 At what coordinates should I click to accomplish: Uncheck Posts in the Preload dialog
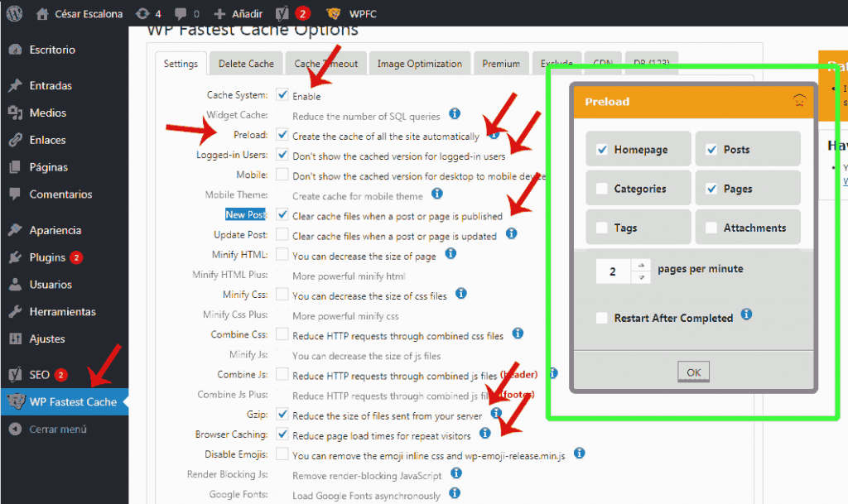[x=711, y=150]
